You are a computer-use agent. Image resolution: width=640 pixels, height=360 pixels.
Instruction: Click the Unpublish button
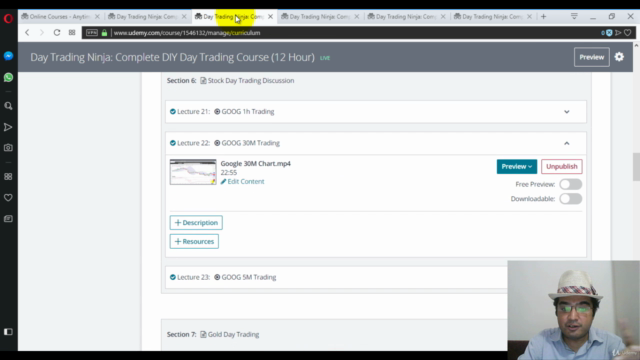coord(562,167)
